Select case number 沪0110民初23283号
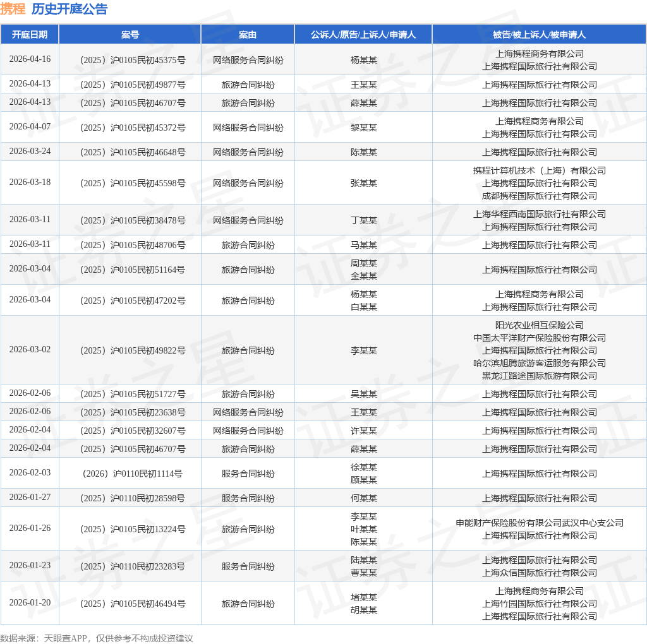647x644 pixels. 133,566
